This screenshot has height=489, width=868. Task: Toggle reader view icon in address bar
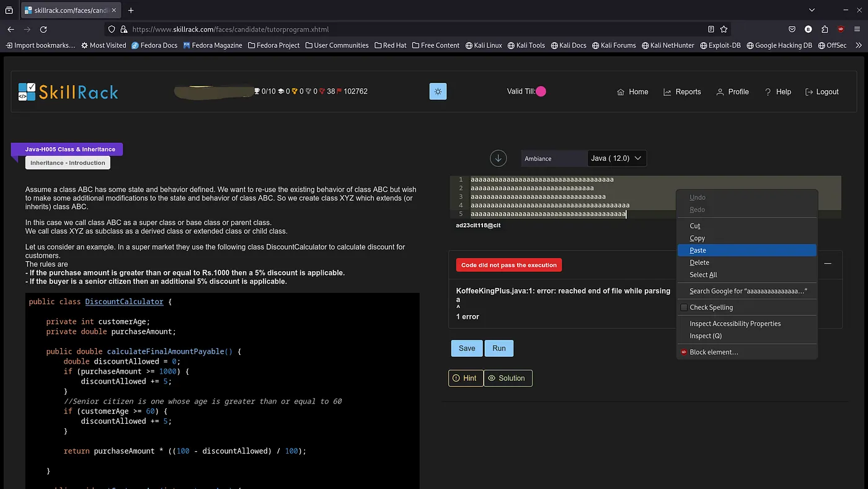pos(711,29)
